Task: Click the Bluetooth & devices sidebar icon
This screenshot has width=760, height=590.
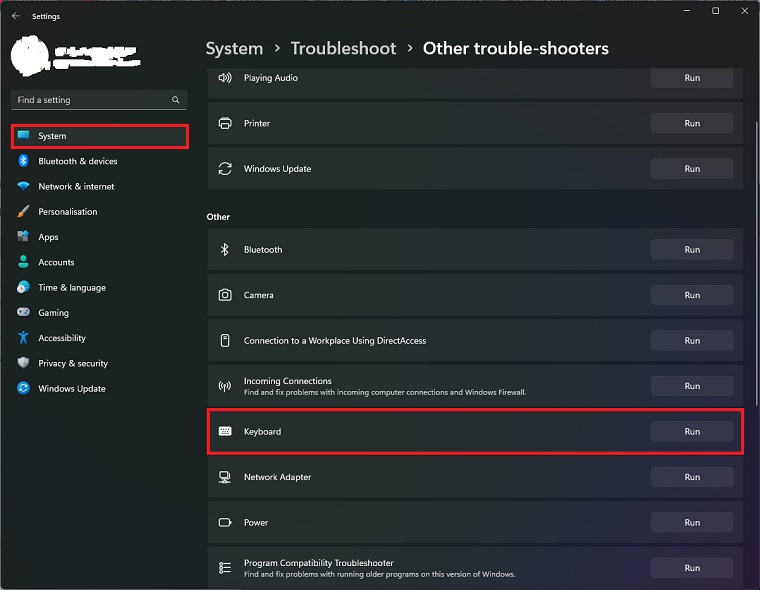Action: click(23, 161)
